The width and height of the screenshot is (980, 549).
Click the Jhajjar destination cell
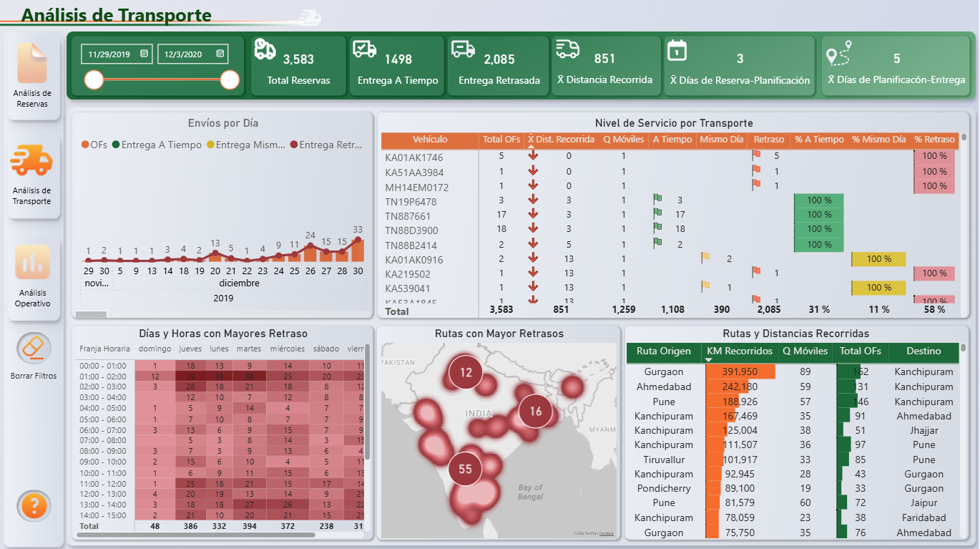pos(924,430)
